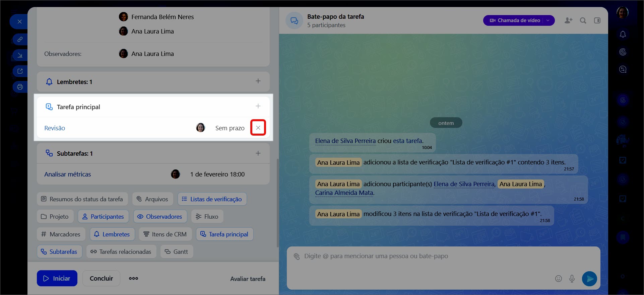The width and height of the screenshot is (644, 295).
Task: Open the Analisar métricas subtask link
Action: 68,174
